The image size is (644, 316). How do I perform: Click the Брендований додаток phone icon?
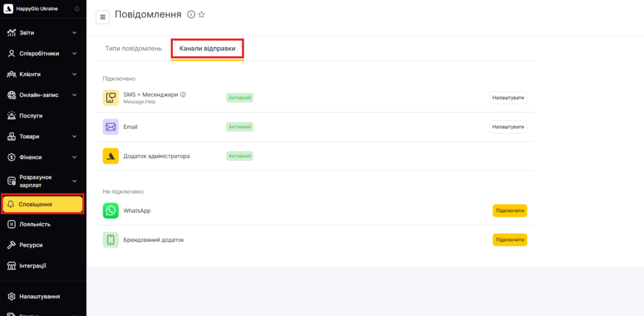pyautogui.click(x=111, y=240)
